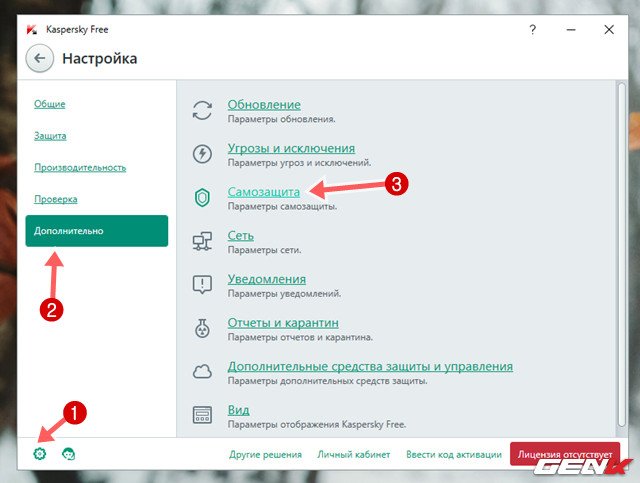Open settings via the gear icon
The height and width of the screenshot is (483, 640).
pyautogui.click(x=40, y=454)
